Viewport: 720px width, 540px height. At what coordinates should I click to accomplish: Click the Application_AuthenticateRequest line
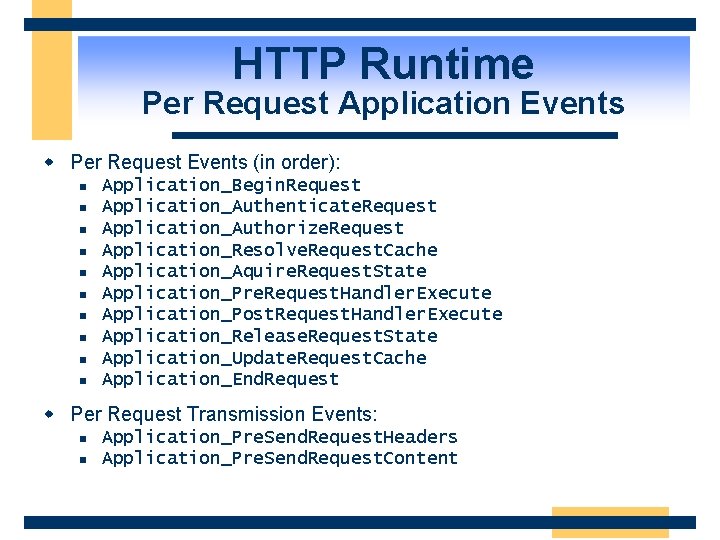pyautogui.click(x=270, y=207)
